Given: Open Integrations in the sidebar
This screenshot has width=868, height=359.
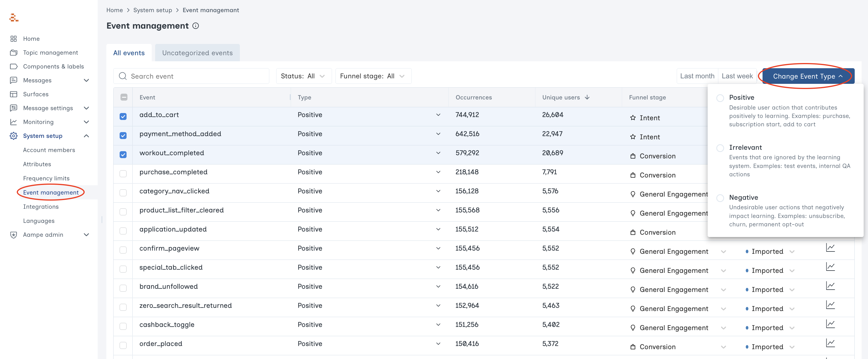Looking at the screenshot, I should point(41,207).
